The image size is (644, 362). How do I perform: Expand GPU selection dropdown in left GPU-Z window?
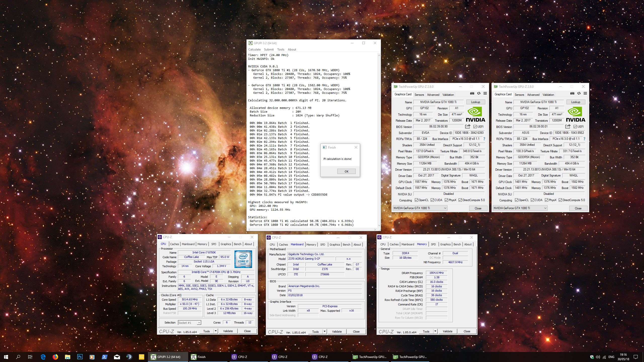click(420, 208)
